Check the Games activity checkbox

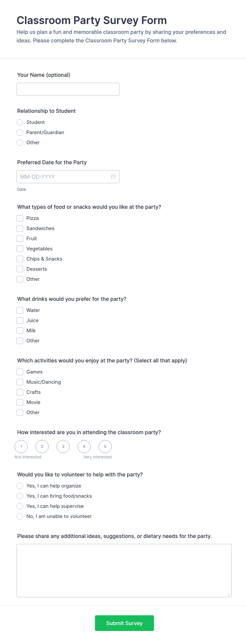20,372
